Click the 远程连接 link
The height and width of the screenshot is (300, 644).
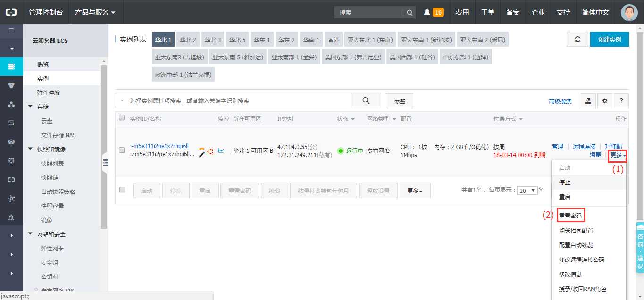click(584, 147)
